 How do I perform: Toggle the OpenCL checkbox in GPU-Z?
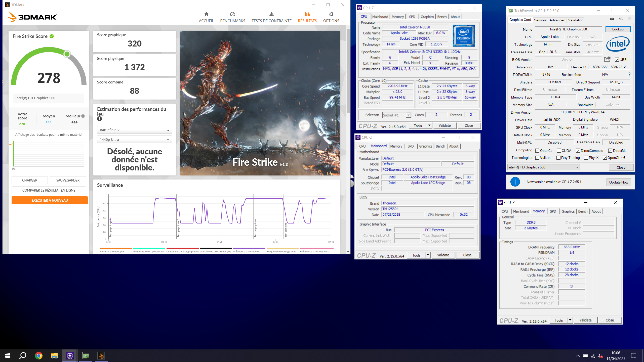pos(537,151)
